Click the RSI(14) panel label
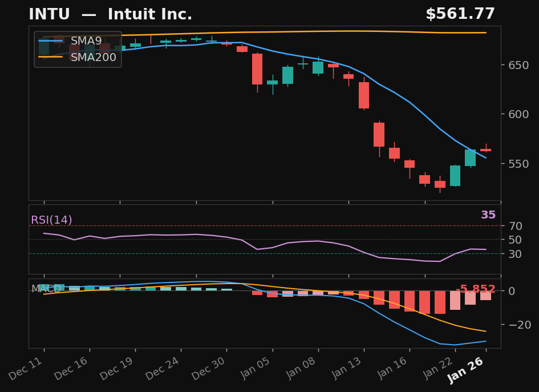 pyautogui.click(x=51, y=220)
